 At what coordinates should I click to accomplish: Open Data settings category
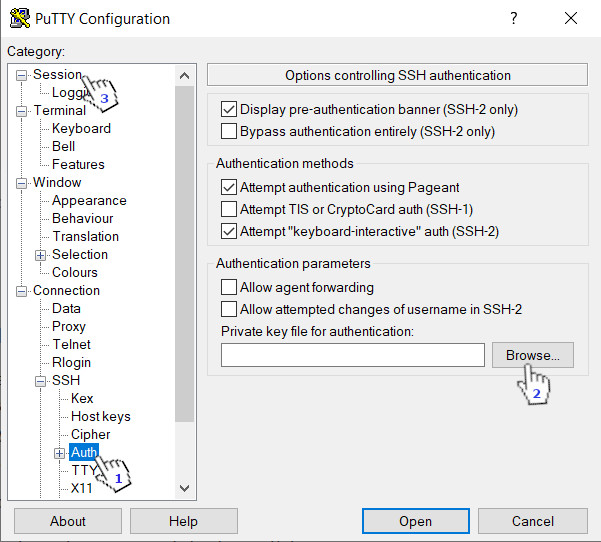coord(66,309)
